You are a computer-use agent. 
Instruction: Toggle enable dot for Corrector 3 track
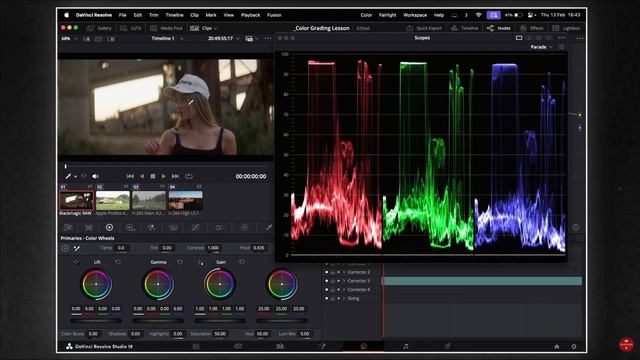326,281
